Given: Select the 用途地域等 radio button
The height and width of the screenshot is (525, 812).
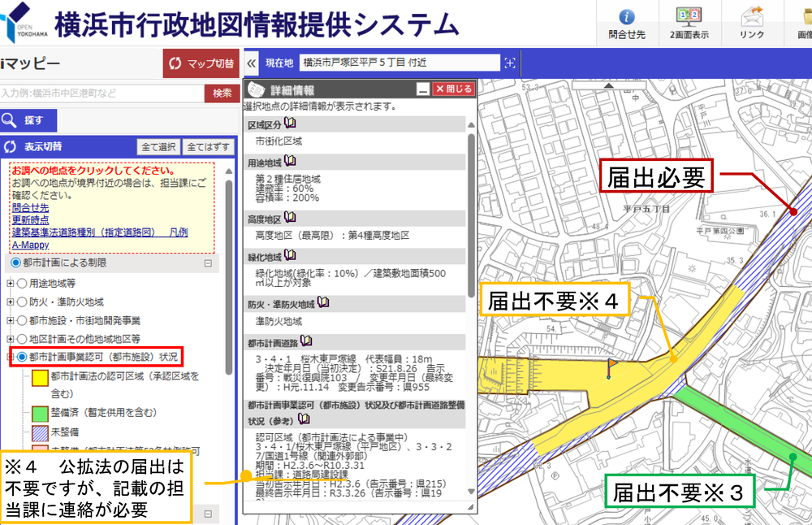Looking at the screenshot, I should pyautogui.click(x=23, y=284).
